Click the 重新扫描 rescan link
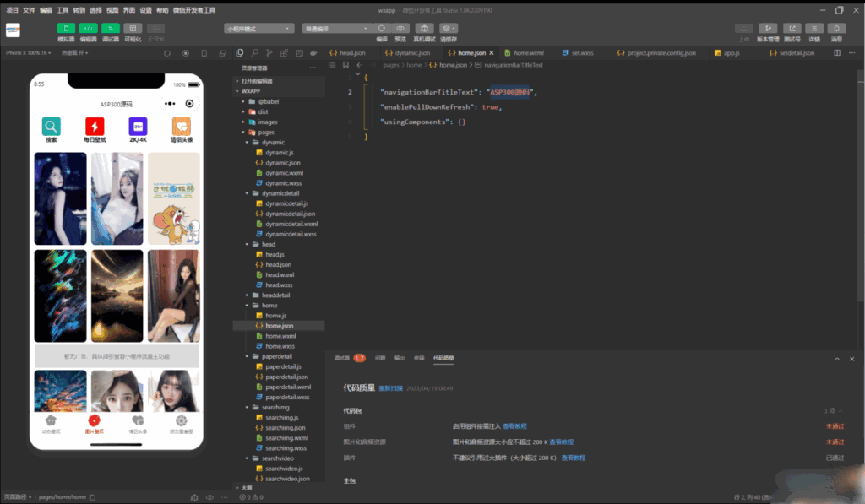This screenshot has width=865, height=504. coord(390,388)
